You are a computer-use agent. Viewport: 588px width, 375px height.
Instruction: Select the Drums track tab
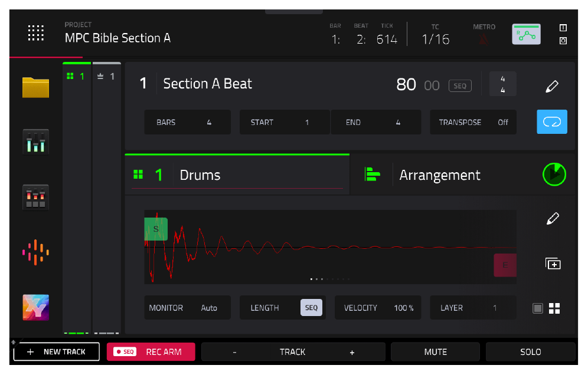click(x=237, y=175)
